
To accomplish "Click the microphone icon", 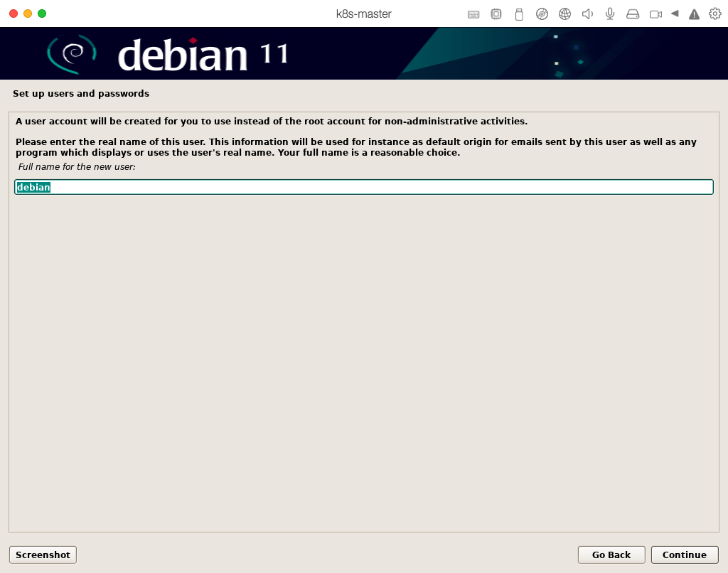I will 610,14.
